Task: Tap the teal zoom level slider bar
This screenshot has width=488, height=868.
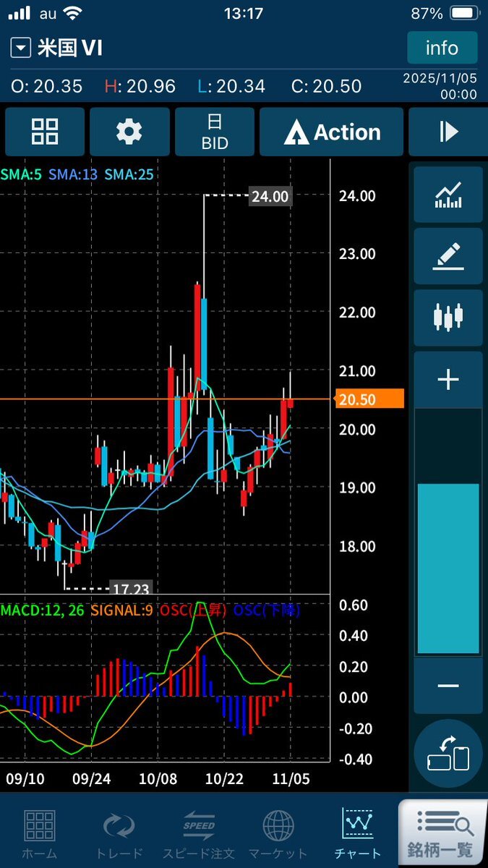Action: [448, 568]
